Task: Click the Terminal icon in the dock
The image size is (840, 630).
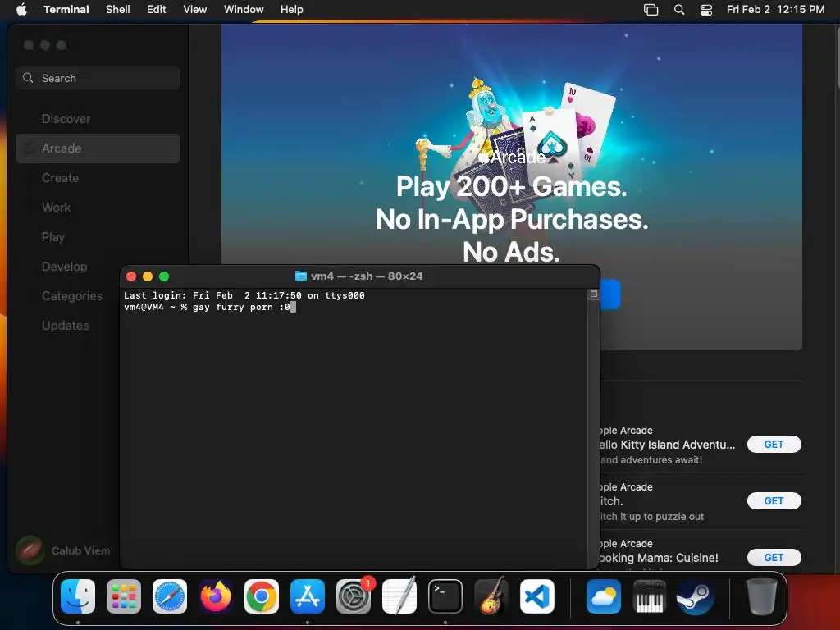Action: pos(445,596)
